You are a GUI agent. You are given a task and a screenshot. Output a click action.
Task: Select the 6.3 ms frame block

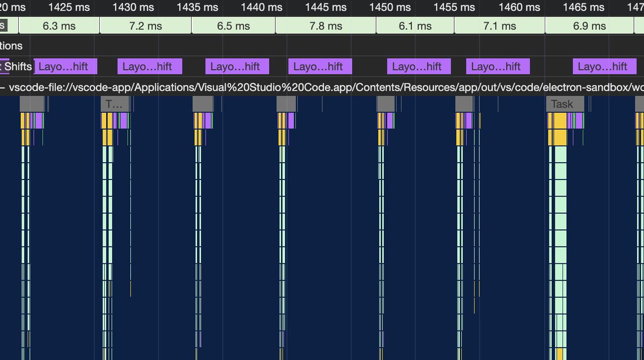[59, 26]
